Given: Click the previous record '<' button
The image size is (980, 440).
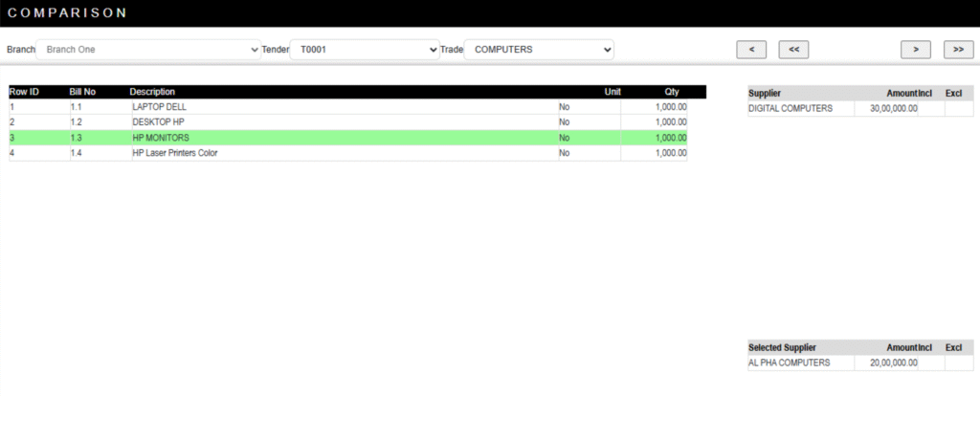Looking at the screenshot, I should point(751,49).
